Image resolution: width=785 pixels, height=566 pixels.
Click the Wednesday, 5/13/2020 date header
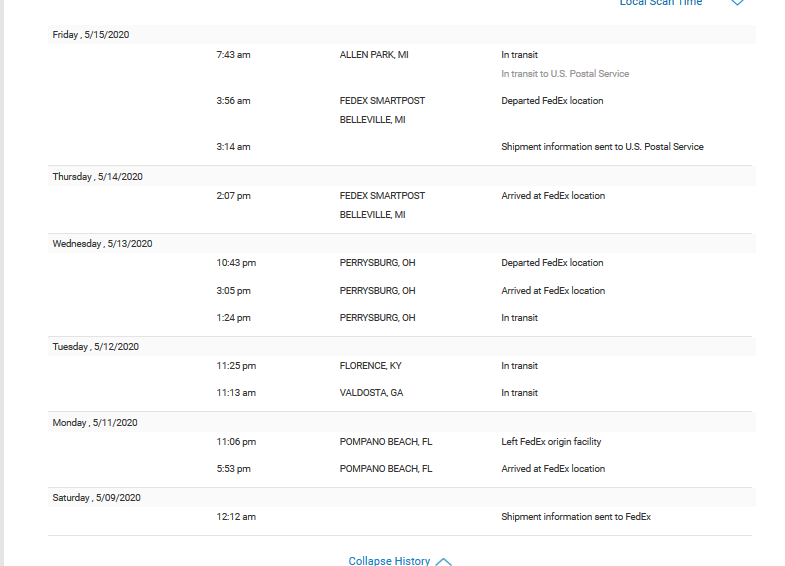(x=102, y=244)
